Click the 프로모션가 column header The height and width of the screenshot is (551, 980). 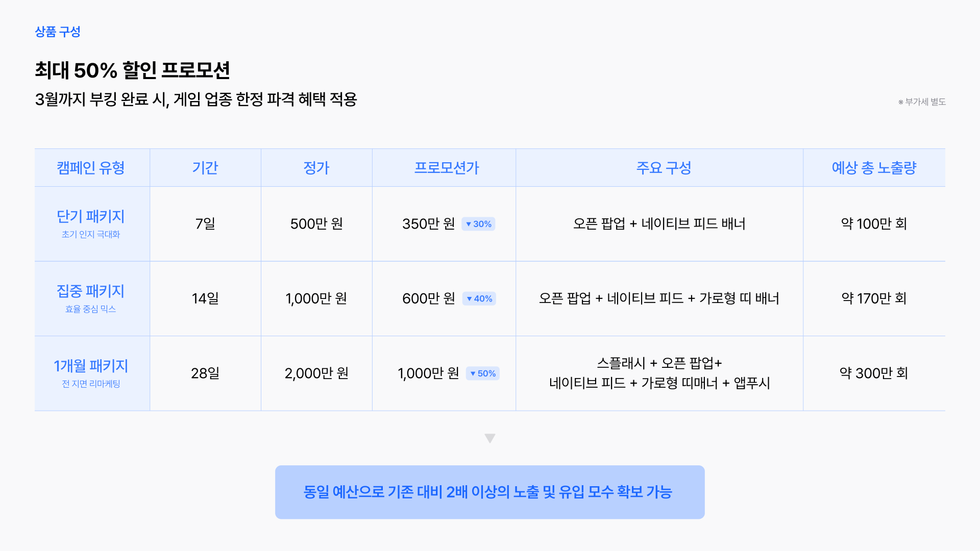tap(447, 168)
